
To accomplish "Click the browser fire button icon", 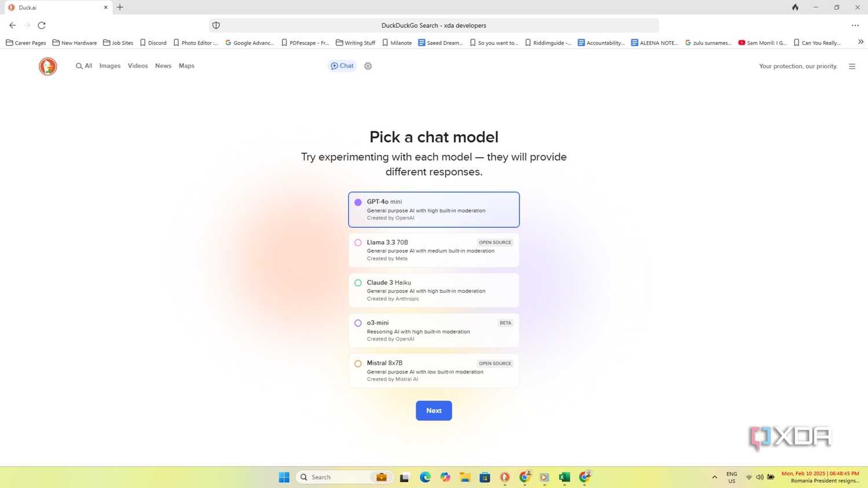I will [795, 8].
